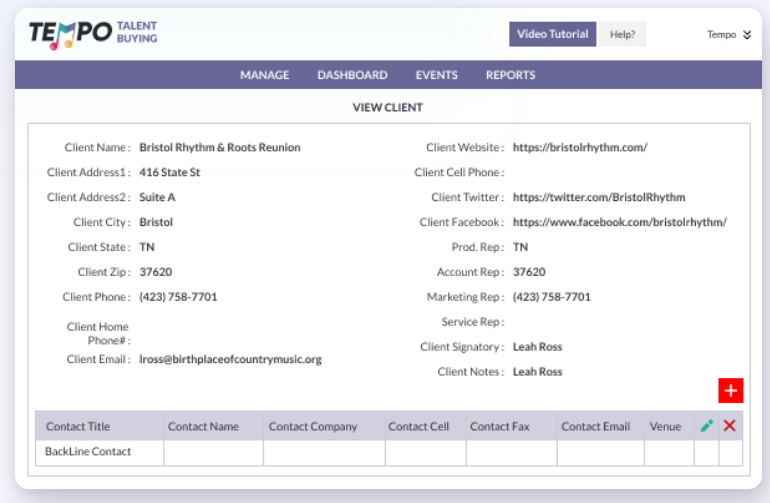Open the Dashboard menu
770x503 pixels.
352,75
